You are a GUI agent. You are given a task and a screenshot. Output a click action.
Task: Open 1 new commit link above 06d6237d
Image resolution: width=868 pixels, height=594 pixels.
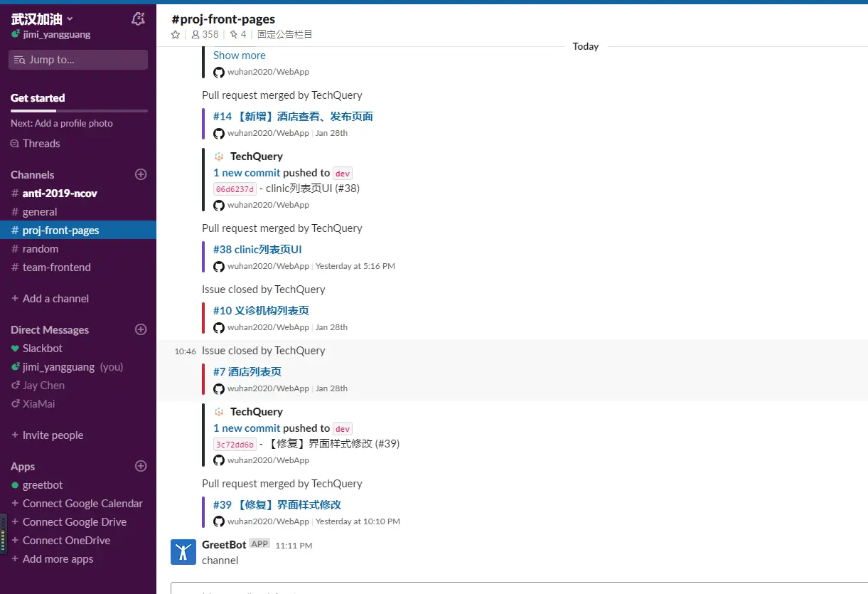pos(247,172)
